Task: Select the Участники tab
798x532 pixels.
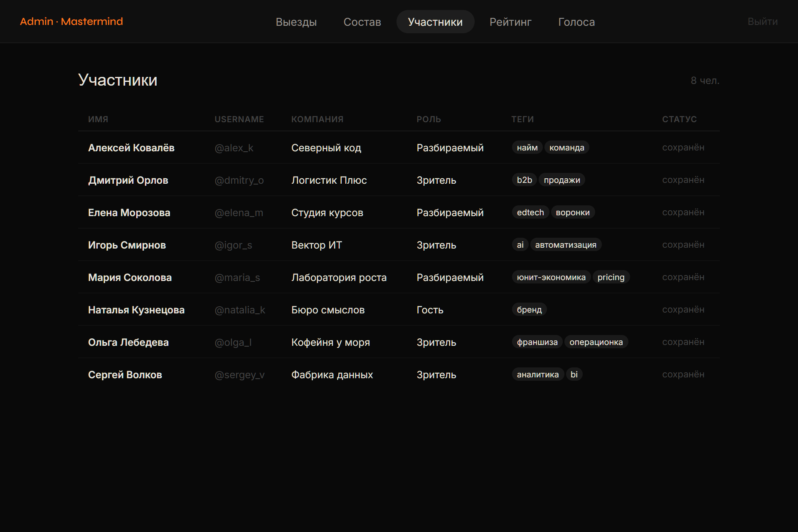Action: coord(435,22)
